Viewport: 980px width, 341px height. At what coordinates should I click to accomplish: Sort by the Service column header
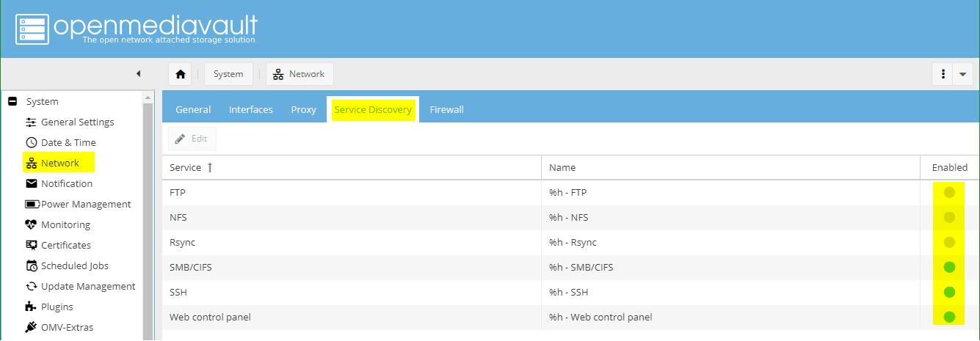point(352,168)
